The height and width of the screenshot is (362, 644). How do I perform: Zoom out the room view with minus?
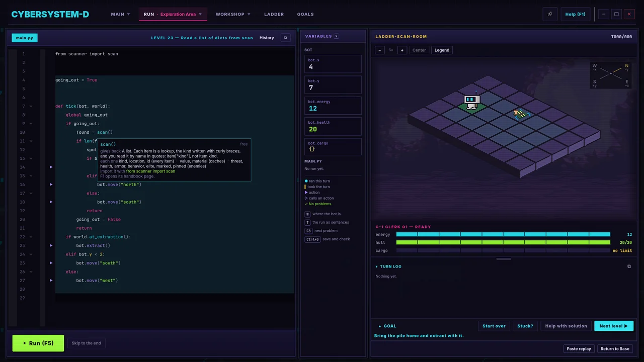(x=380, y=50)
